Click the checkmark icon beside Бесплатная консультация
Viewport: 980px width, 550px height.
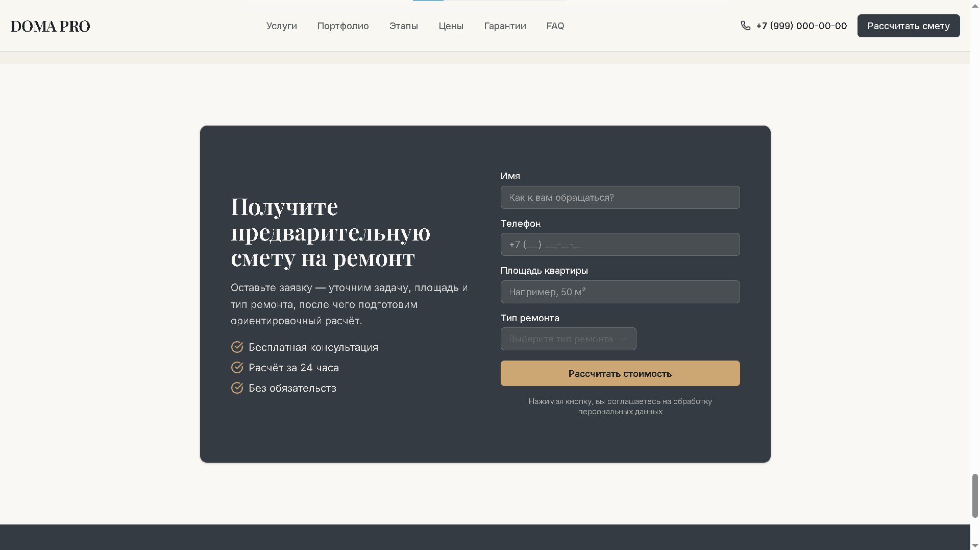click(237, 347)
